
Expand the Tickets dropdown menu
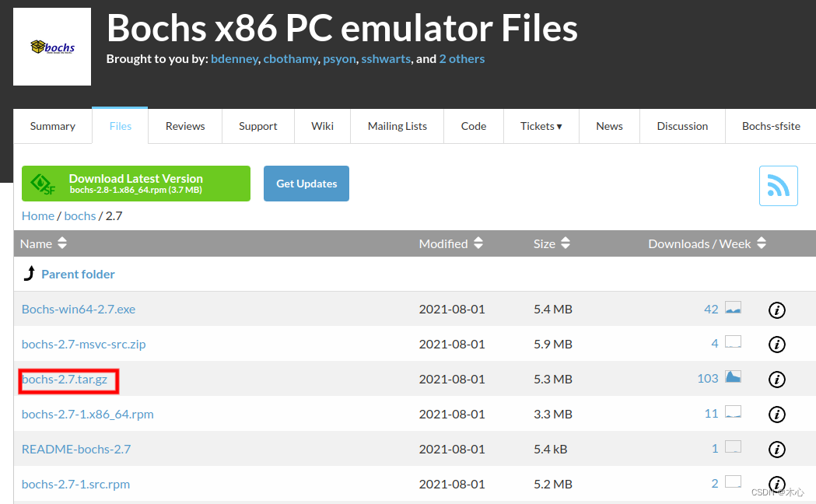point(541,126)
